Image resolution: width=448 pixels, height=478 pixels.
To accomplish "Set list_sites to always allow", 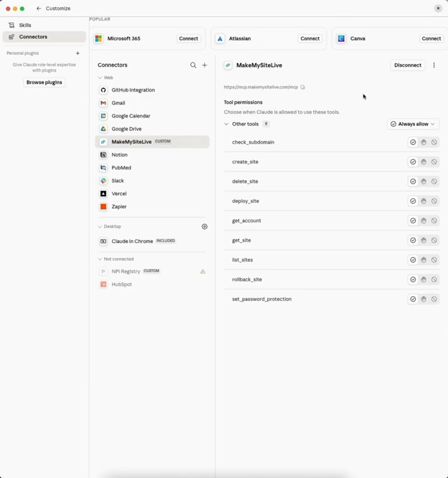I will 413,260.
